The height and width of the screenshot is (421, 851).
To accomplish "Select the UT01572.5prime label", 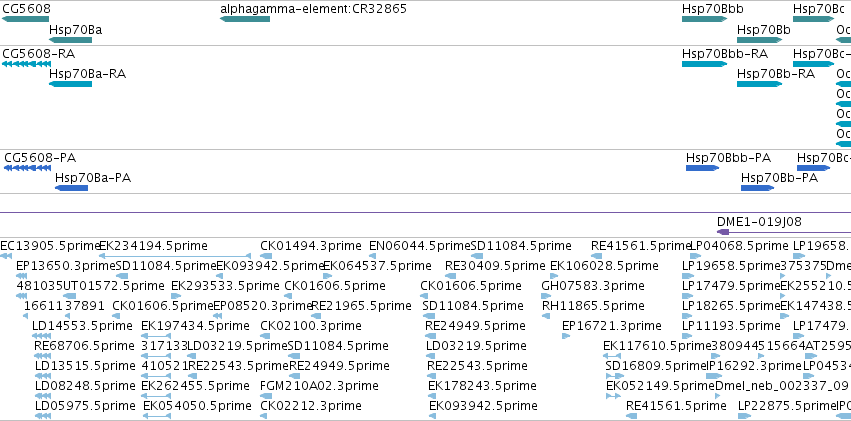I will (114, 286).
